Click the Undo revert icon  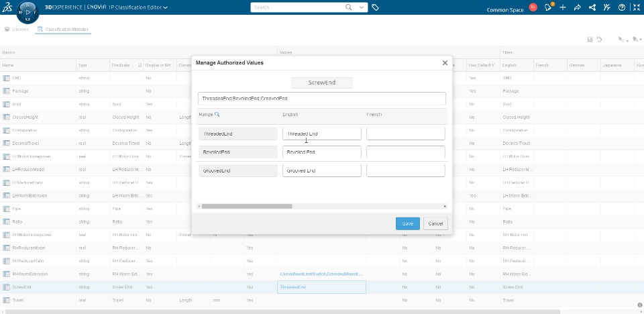[599, 40]
